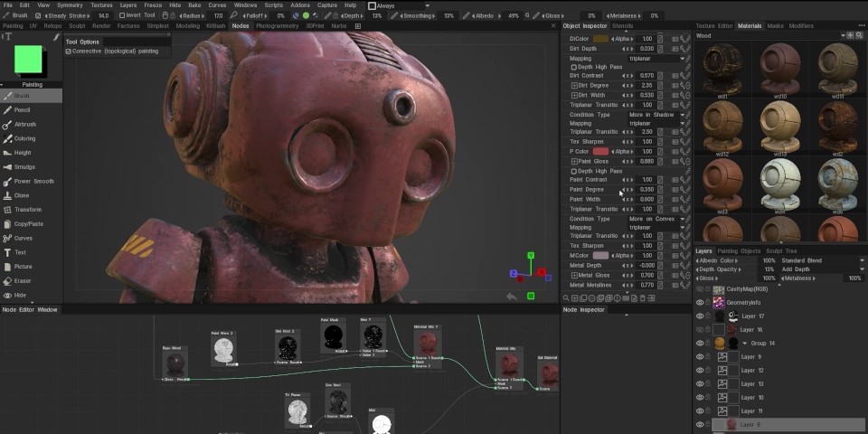The image size is (868, 434).
Task: Click the green axis gizmo square in viewport
Action: (x=531, y=297)
